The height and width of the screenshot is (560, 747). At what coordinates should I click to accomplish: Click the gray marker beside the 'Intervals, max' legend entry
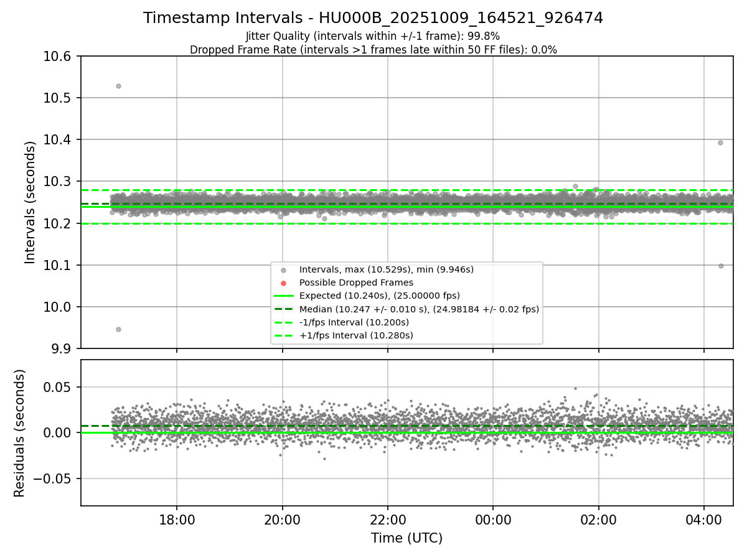283,270
